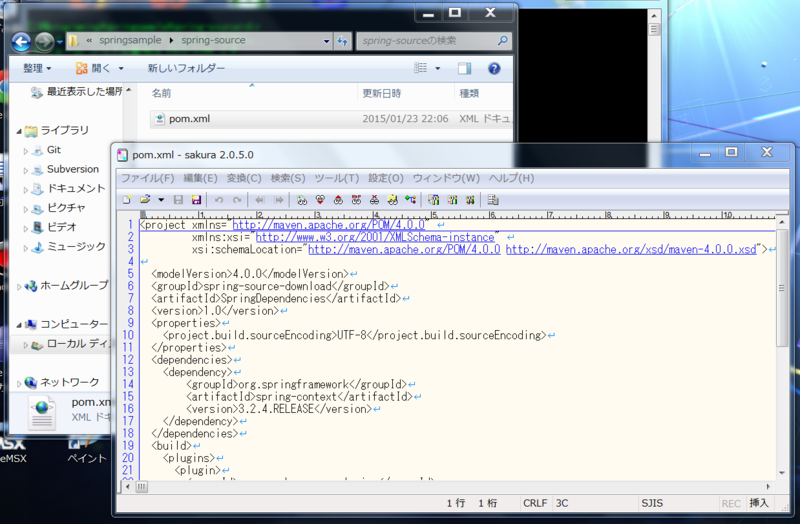
Task: Select the pom.xml file in the Explorer list
Action: [332, 119]
